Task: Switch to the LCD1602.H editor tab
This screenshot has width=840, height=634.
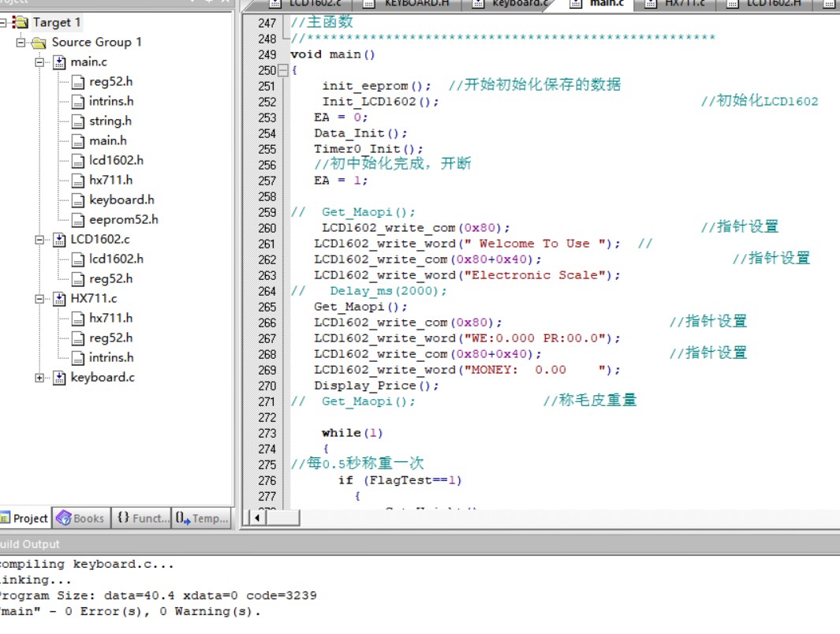Action: [x=763, y=4]
